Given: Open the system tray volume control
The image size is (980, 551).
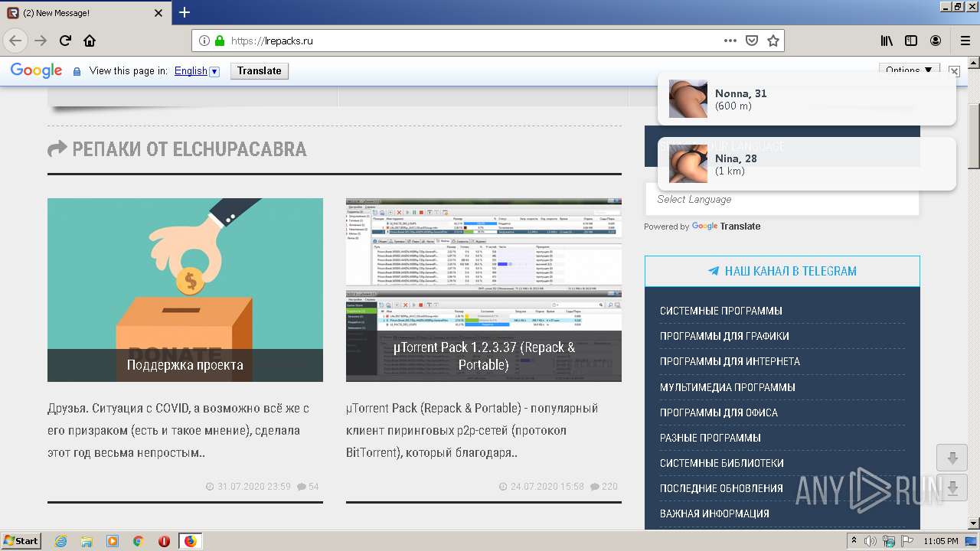Looking at the screenshot, I should pos(871,541).
